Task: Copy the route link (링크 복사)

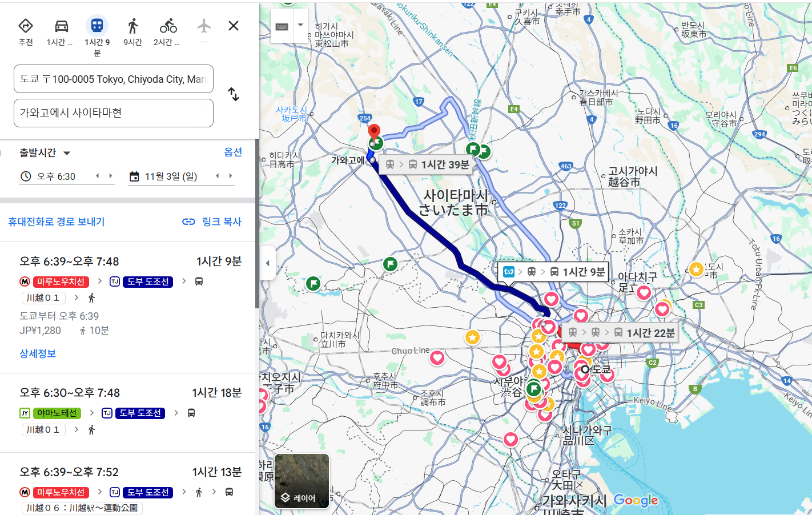Action: 212,222
